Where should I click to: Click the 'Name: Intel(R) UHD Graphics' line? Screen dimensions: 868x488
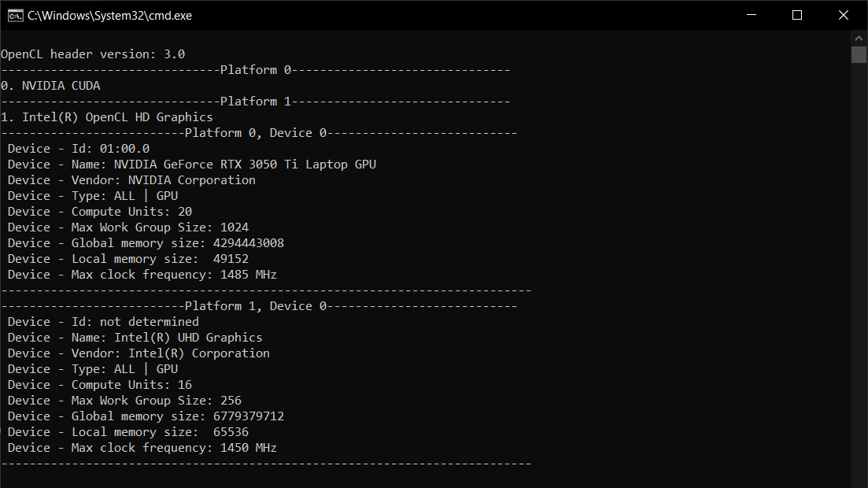tap(135, 338)
